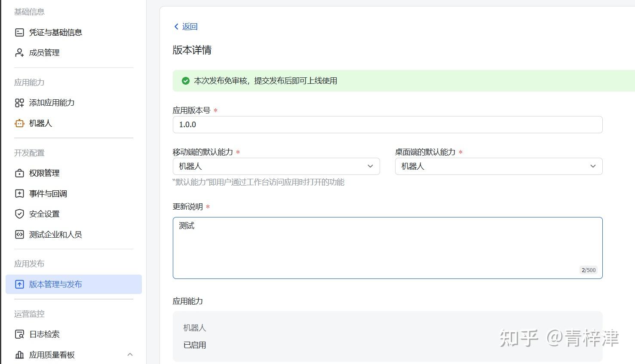Click the 运营监控 sidebar section header
The image size is (635, 364).
[x=29, y=314]
